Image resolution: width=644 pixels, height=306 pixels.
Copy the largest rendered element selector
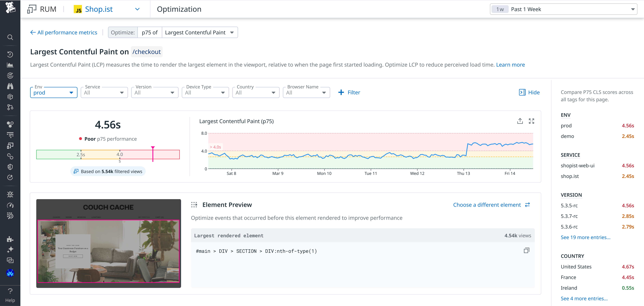[x=526, y=250]
